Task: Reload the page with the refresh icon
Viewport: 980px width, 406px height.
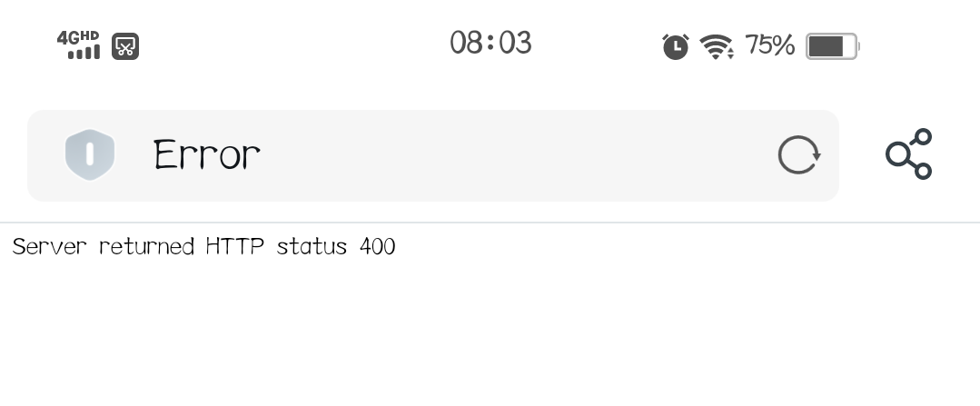Action: tap(798, 155)
